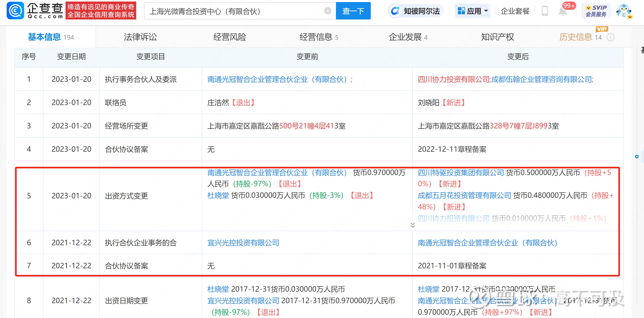Open 企业套餐 menu item
Screen dimensions: 644x318
(x=515, y=11)
